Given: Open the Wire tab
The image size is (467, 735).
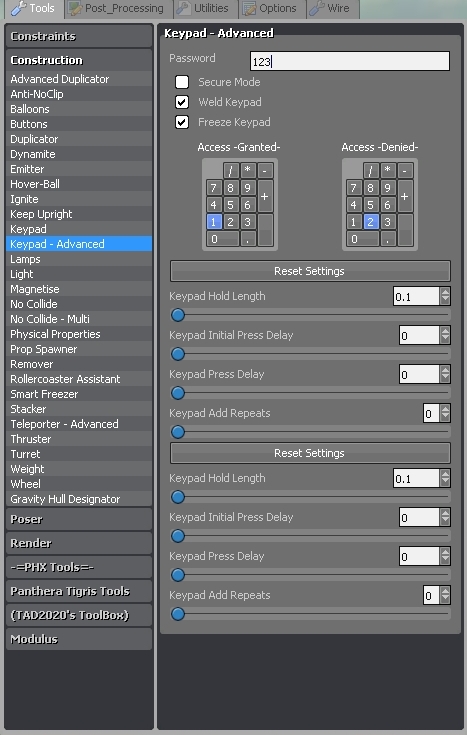Looking at the screenshot, I should (x=332, y=8).
